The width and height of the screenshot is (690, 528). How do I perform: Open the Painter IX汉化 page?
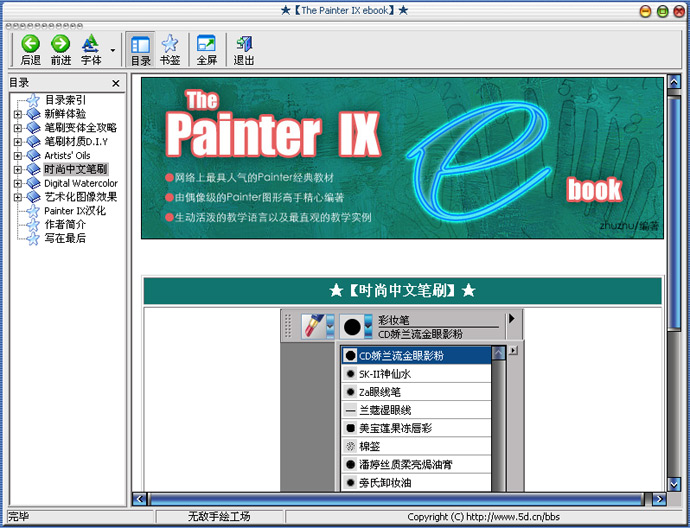pos(75,211)
